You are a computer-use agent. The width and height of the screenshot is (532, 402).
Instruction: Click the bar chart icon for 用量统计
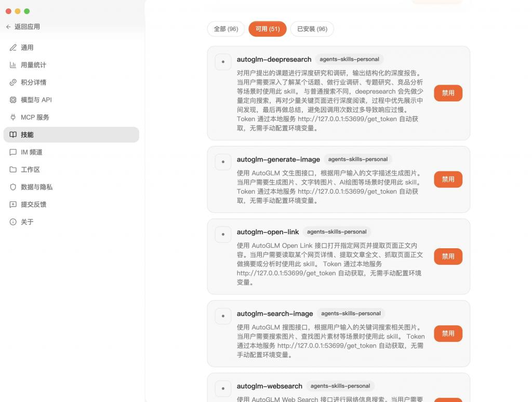13,65
